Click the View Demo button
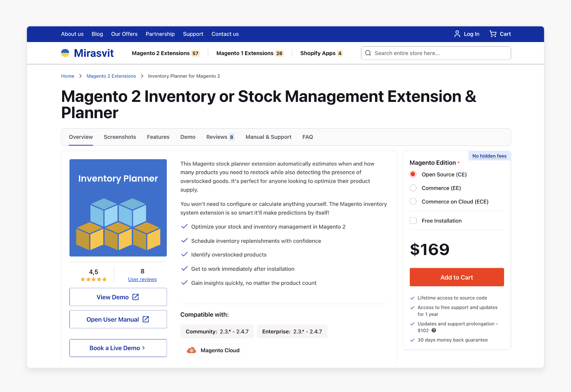 click(118, 297)
